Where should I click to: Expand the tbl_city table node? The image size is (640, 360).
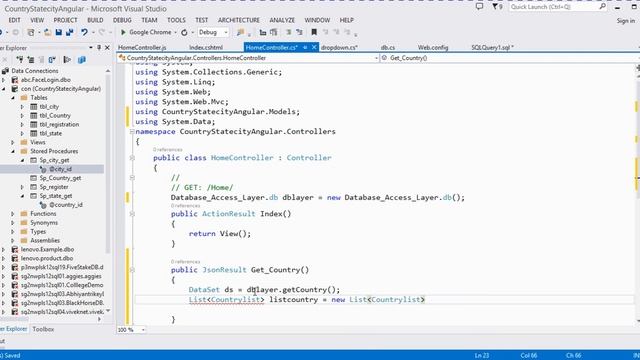click(x=22, y=107)
